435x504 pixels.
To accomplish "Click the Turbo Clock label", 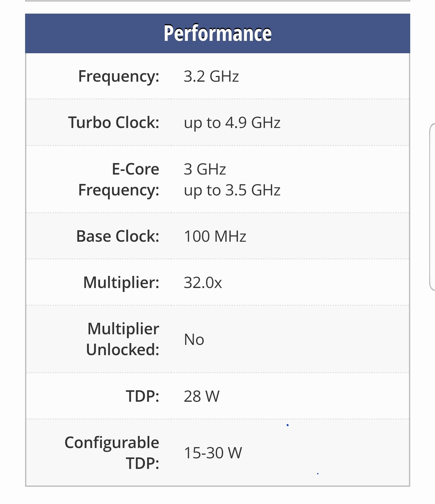I will [114, 123].
